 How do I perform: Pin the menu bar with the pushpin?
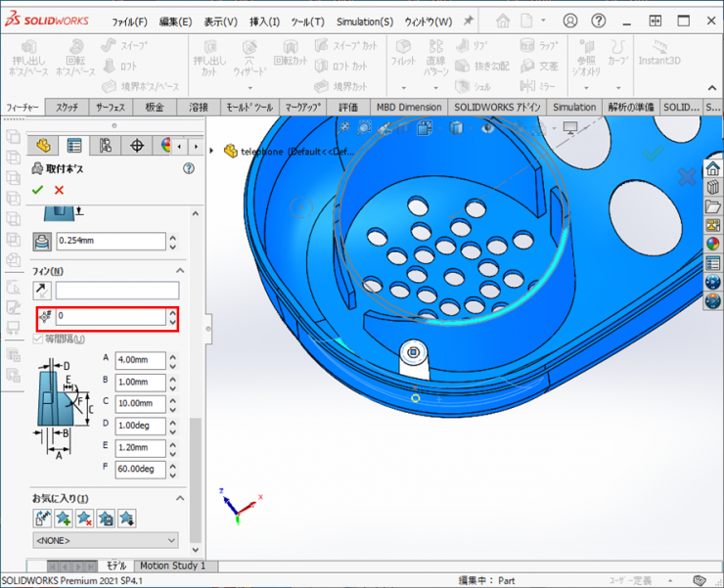[x=468, y=21]
